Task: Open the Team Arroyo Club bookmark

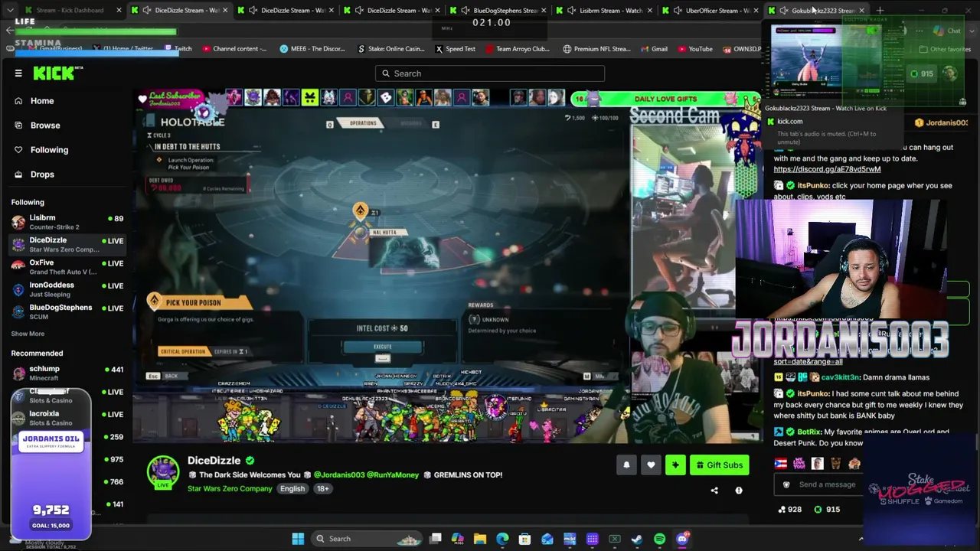Action: pyautogui.click(x=517, y=49)
